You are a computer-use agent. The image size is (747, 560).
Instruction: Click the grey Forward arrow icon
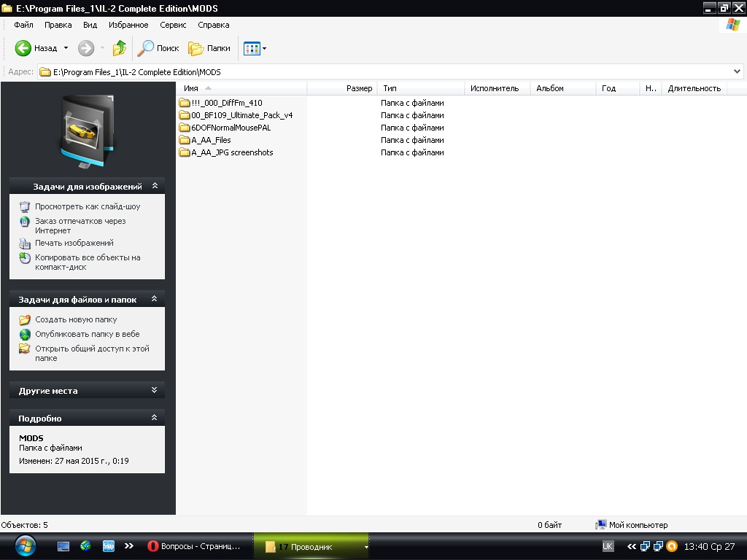(86, 48)
